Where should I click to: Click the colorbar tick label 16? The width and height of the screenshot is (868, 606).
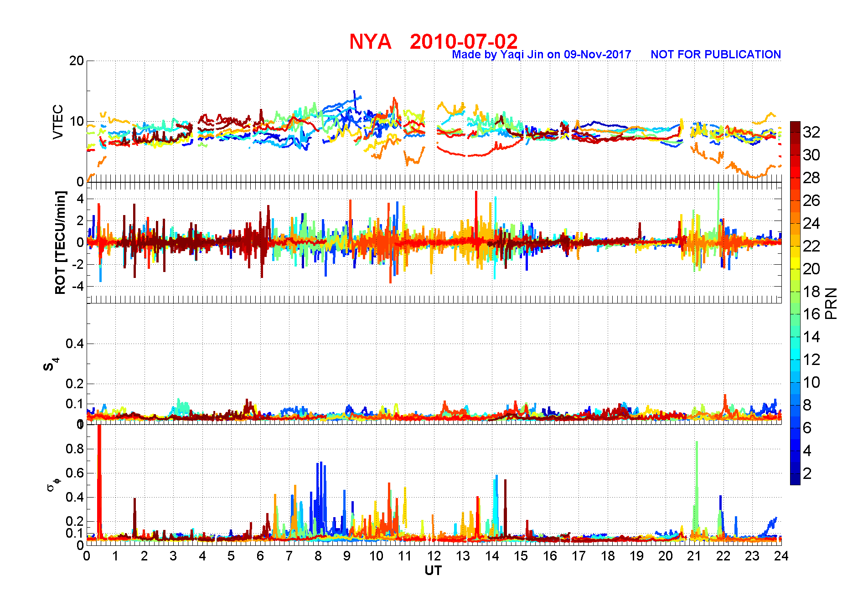click(811, 314)
